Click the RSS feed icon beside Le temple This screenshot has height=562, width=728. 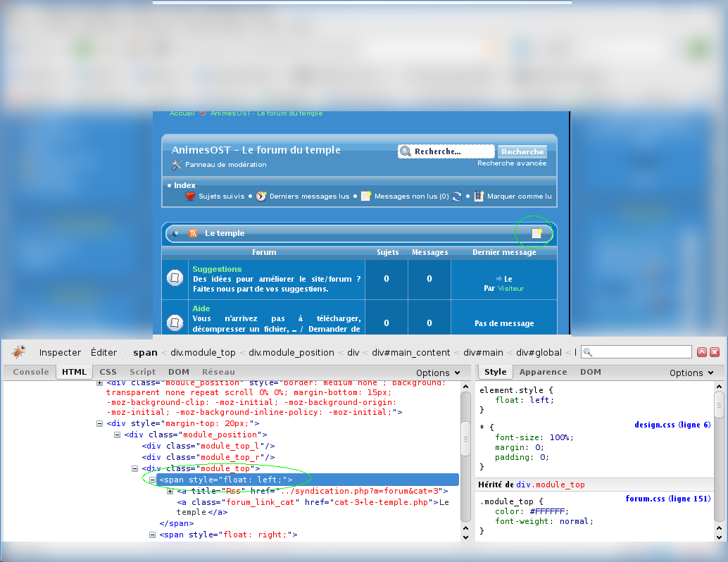click(192, 233)
